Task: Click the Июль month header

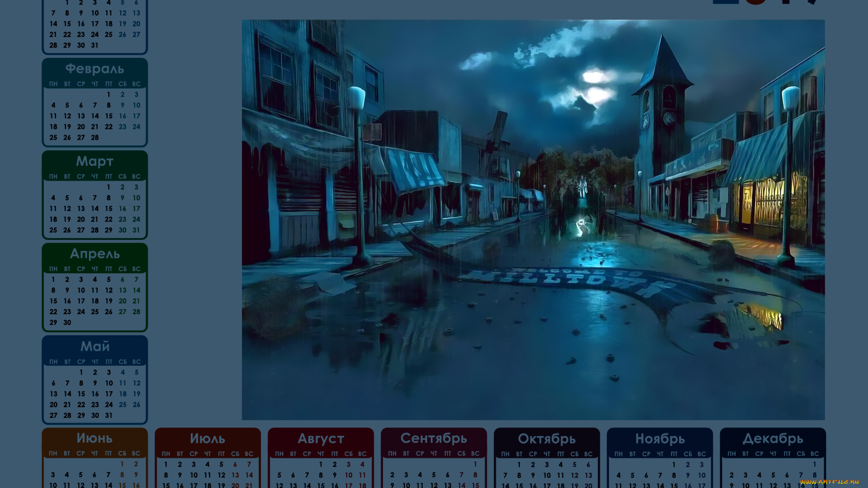Action: pyautogui.click(x=208, y=439)
